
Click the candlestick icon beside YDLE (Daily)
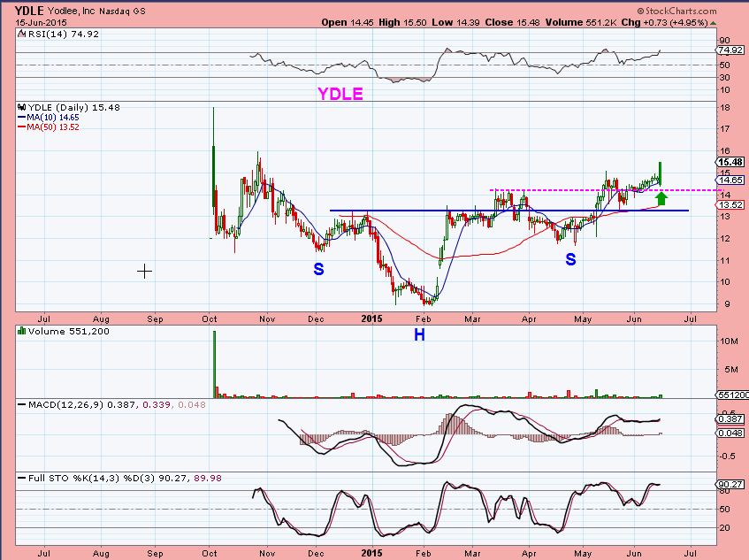21,107
